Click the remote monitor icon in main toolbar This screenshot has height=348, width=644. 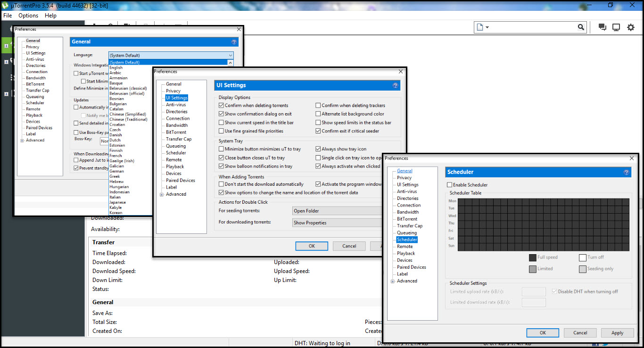[x=616, y=27]
